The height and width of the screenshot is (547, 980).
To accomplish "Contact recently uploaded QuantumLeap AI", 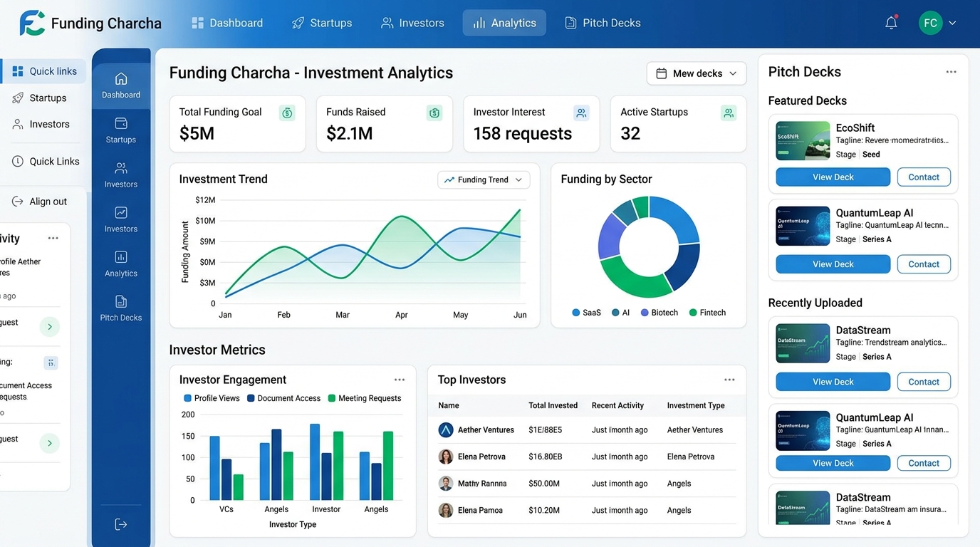I will tap(924, 463).
